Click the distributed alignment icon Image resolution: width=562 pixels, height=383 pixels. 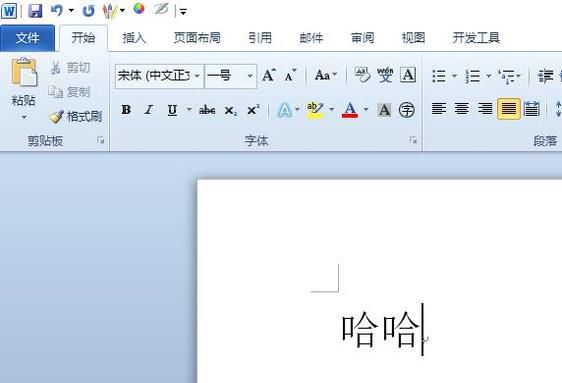click(532, 109)
